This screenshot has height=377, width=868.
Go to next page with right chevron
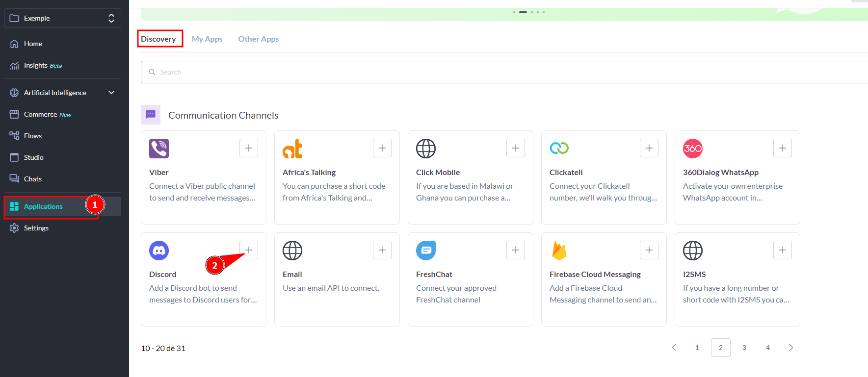[791, 348]
